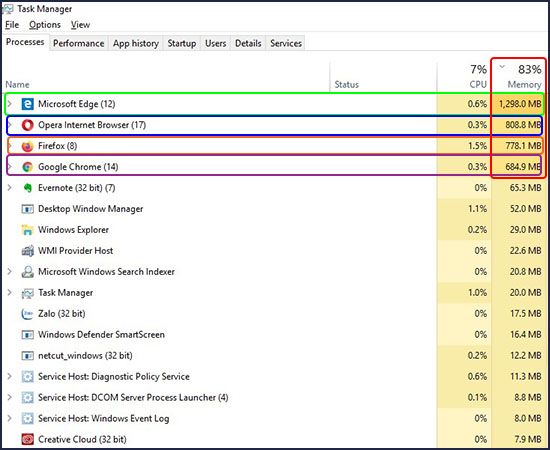Click the 1,298.0 MB memory value

click(520, 104)
